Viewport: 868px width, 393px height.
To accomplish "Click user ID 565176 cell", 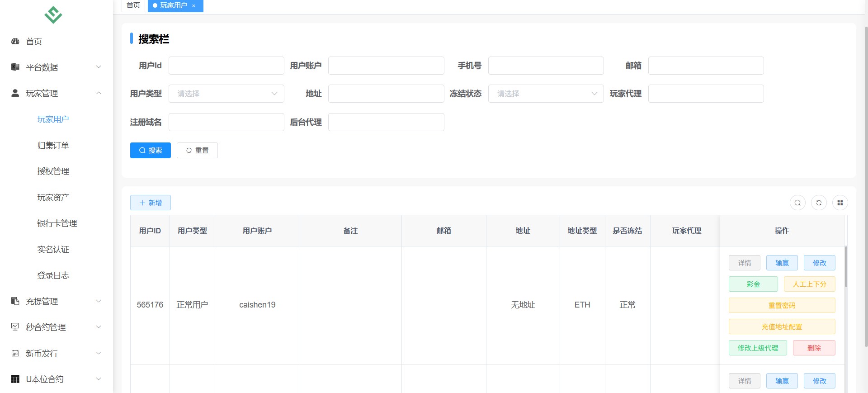I will 150,305.
